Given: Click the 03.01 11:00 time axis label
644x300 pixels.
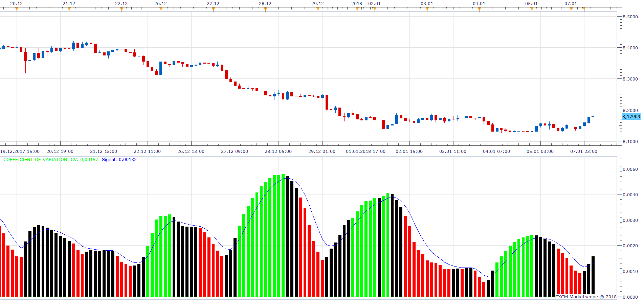Looking at the screenshot, I should [453, 151].
